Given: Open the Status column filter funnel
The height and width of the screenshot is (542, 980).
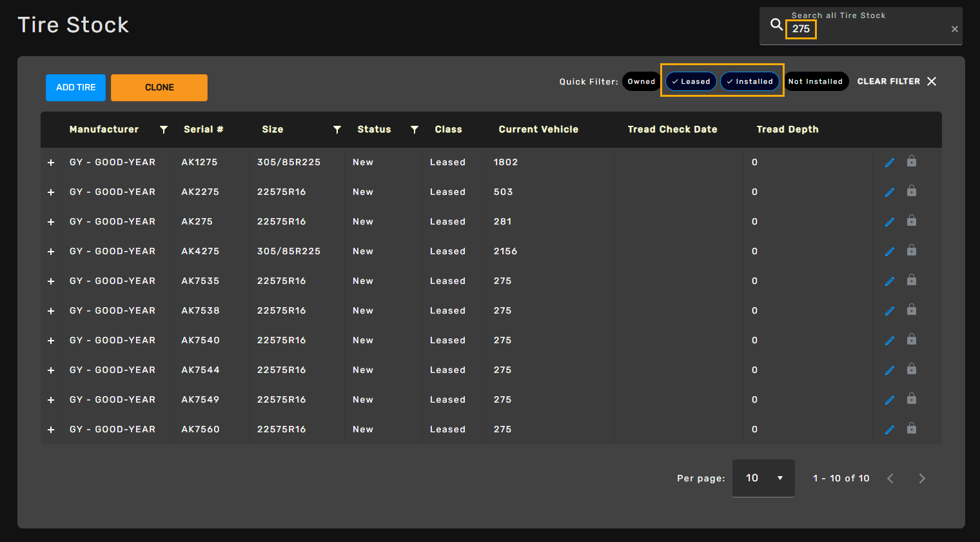Looking at the screenshot, I should [415, 130].
